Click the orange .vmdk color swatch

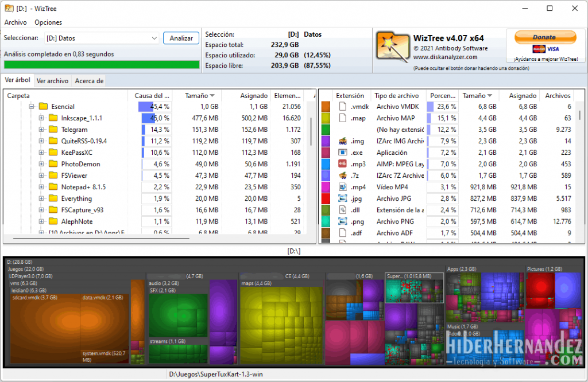(326, 107)
